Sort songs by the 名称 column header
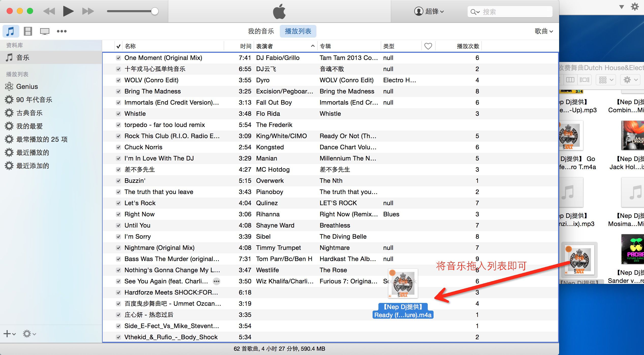This screenshot has height=355, width=644. (173, 46)
